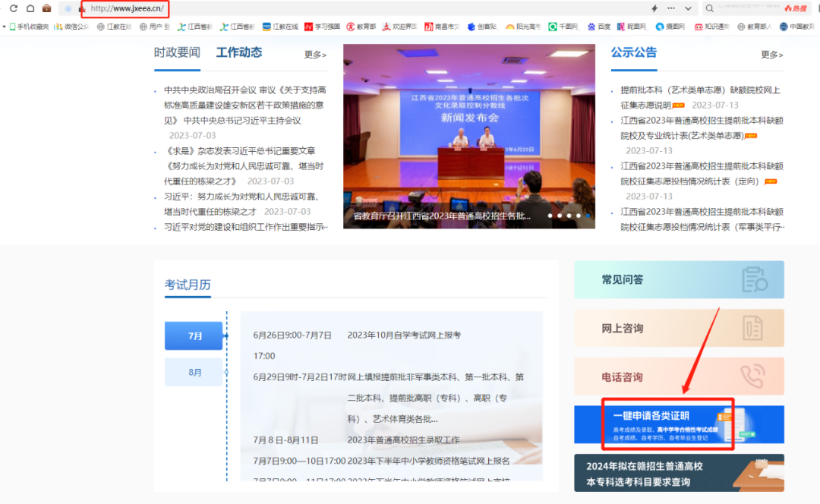820x504 pixels.
Task: Expand the address bar dropdown chevron
Action: click(x=688, y=8)
